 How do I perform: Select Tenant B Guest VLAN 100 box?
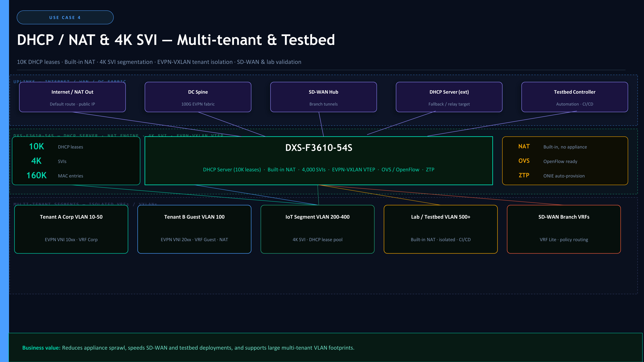pos(194,229)
